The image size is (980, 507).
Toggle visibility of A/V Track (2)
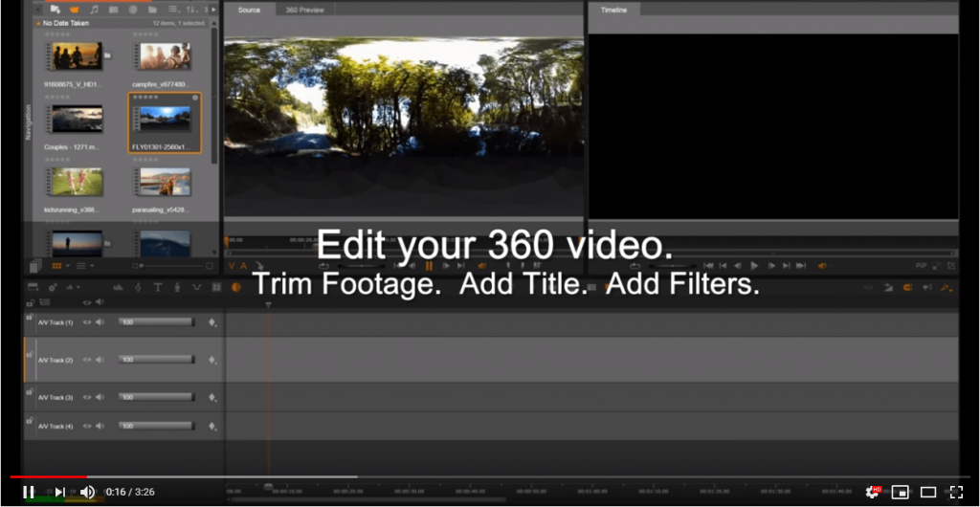pos(87,360)
